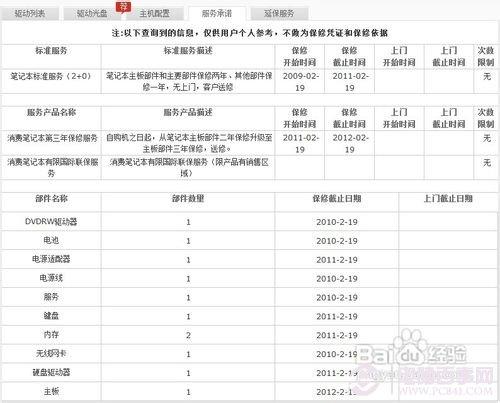This screenshot has width=500, height=403.
Task: Click the 部件名称 column header
Action: click(51, 198)
